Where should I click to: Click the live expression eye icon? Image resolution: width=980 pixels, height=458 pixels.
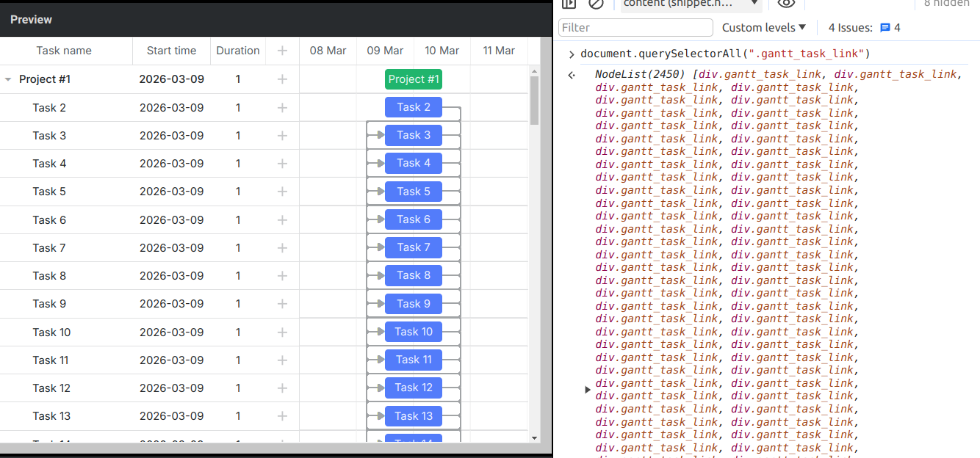pos(786,4)
